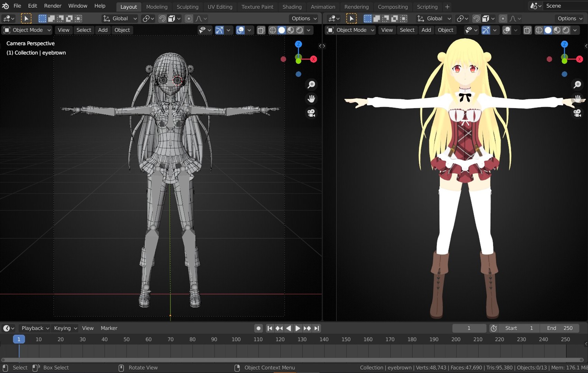Play the animation forward
Image resolution: width=588 pixels, height=373 pixels.
pyautogui.click(x=298, y=328)
